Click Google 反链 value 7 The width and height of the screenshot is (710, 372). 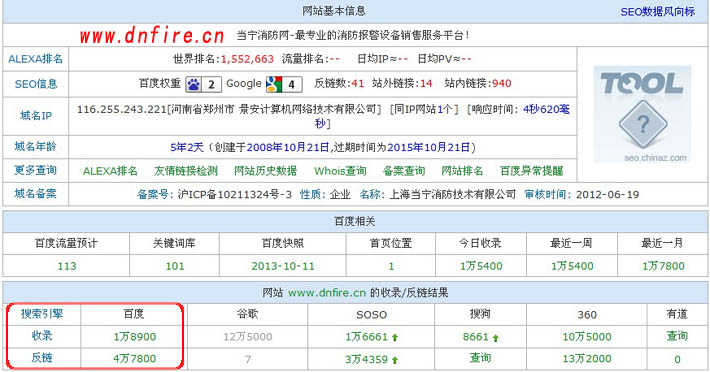coord(248,359)
